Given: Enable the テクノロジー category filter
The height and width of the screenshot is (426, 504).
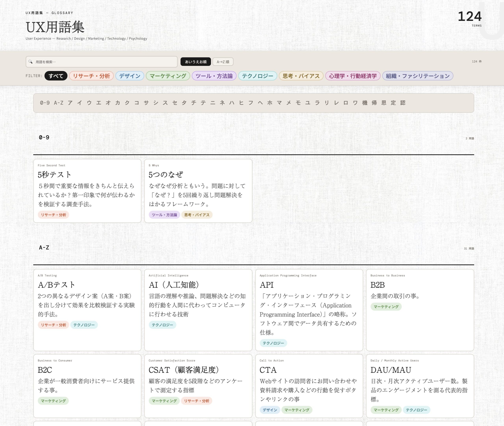Looking at the screenshot, I should pos(258,76).
